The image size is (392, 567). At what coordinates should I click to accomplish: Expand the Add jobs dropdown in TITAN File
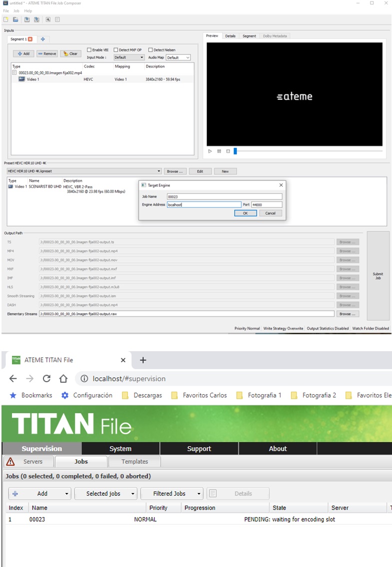[x=66, y=494]
